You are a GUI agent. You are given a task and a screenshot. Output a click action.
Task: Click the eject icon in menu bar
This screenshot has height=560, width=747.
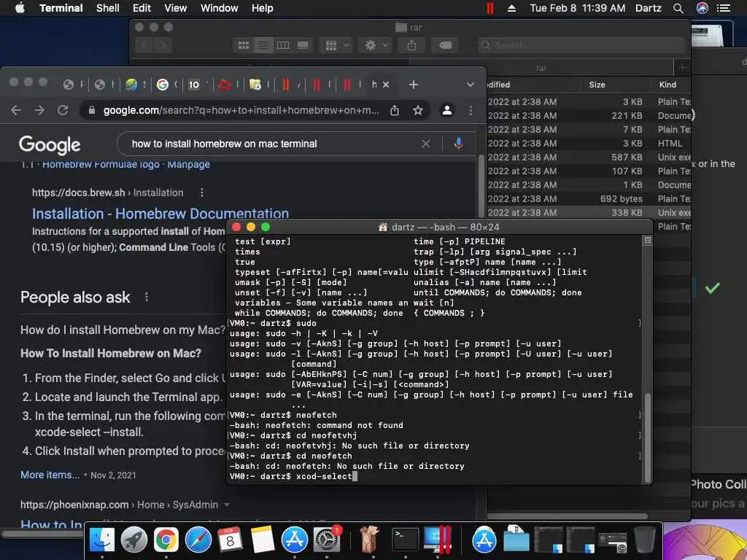[x=511, y=8]
